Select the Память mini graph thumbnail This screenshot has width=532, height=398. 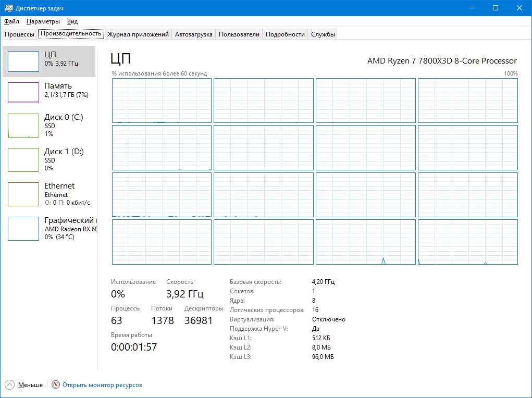(23, 93)
